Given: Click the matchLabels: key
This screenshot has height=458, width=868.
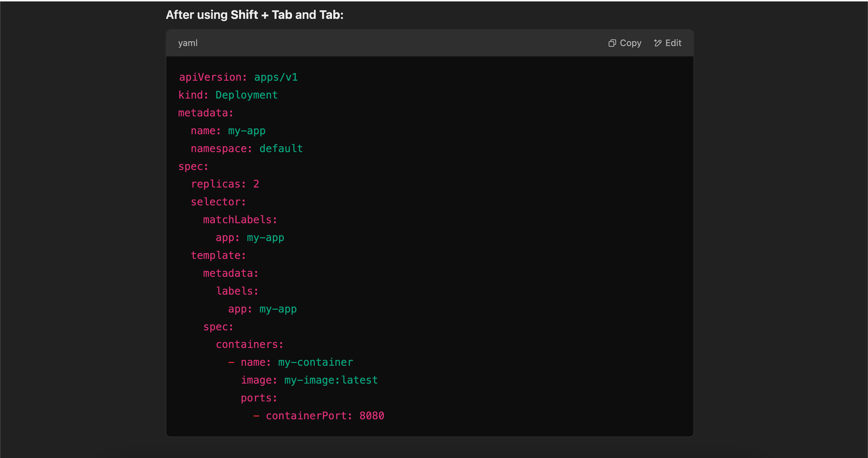Looking at the screenshot, I should point(240,220).
